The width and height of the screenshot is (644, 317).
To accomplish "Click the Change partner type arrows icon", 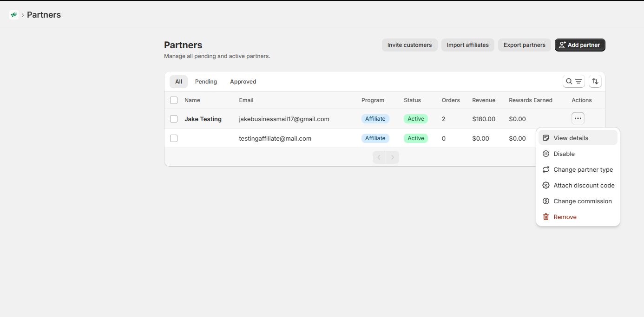I will tap(546, 169).
